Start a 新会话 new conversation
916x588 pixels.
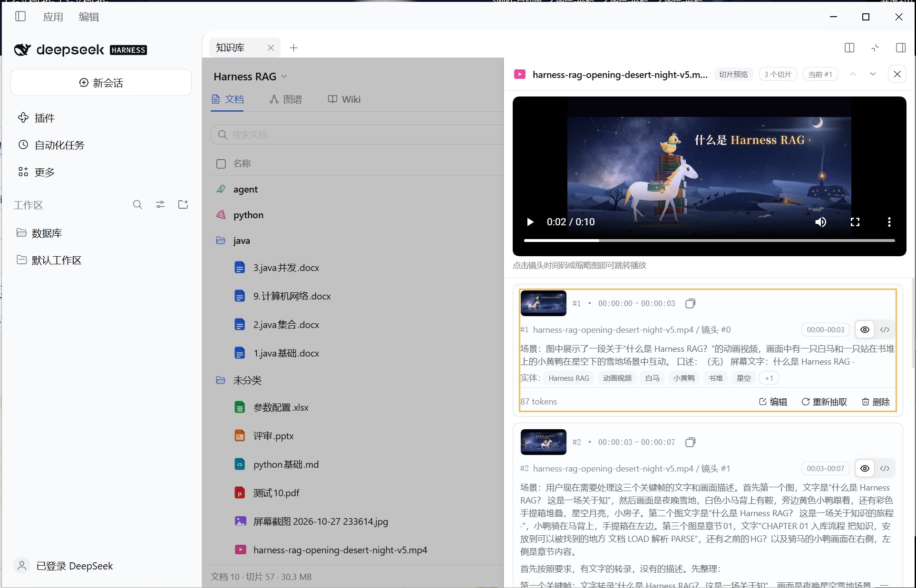(101, 83)
